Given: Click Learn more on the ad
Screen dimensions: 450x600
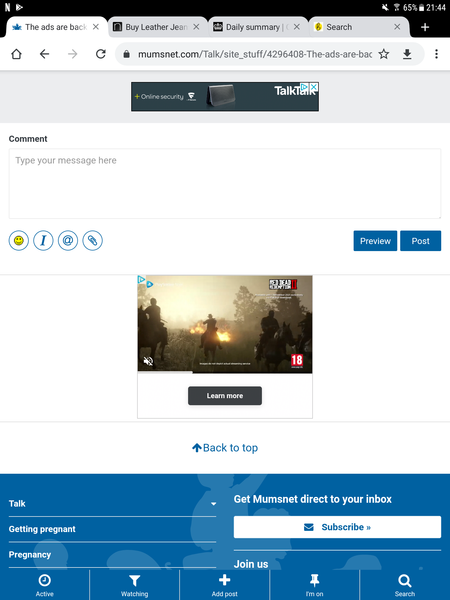Looking at the screenshot, I should [x=225, y=396].
